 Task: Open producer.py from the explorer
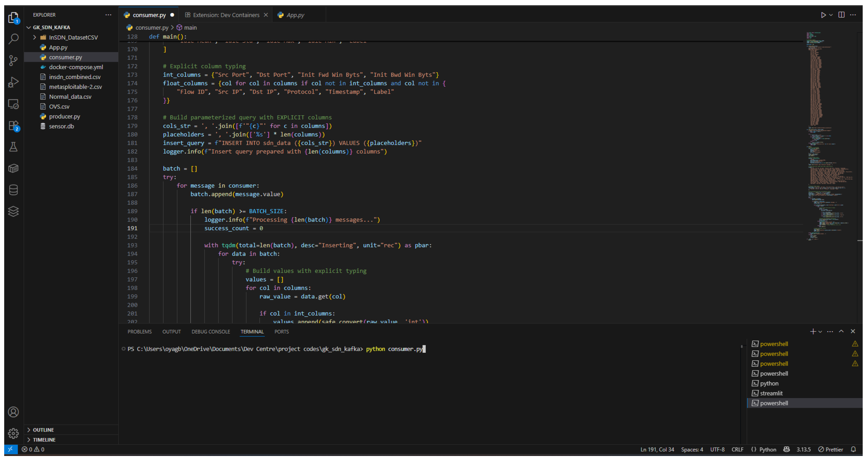tap(64, 116)
